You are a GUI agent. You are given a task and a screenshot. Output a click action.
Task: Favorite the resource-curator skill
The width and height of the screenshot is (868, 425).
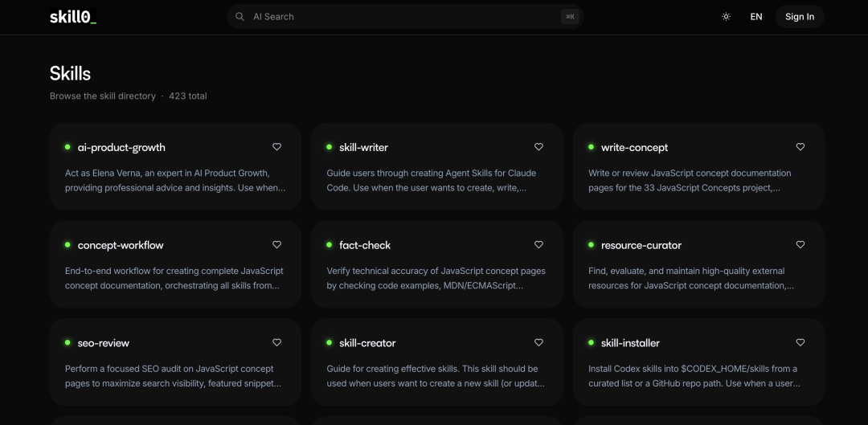[x=800, y=245]
